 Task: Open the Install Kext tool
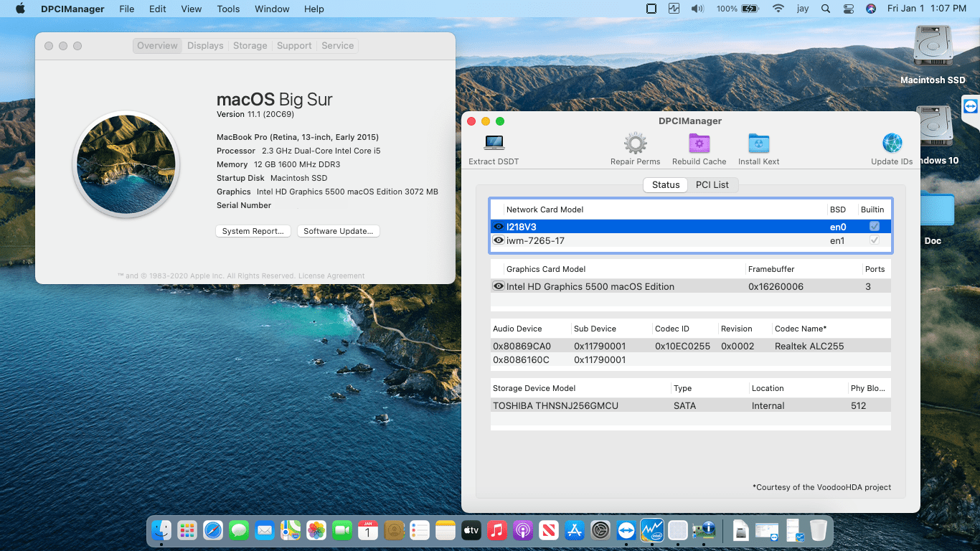pos(758,143)
